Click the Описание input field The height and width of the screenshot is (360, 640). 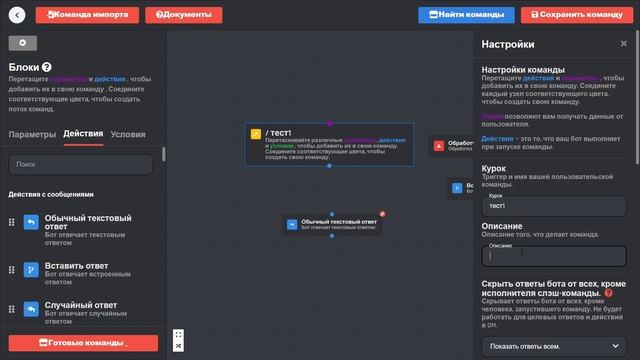[x=554, y=256]
